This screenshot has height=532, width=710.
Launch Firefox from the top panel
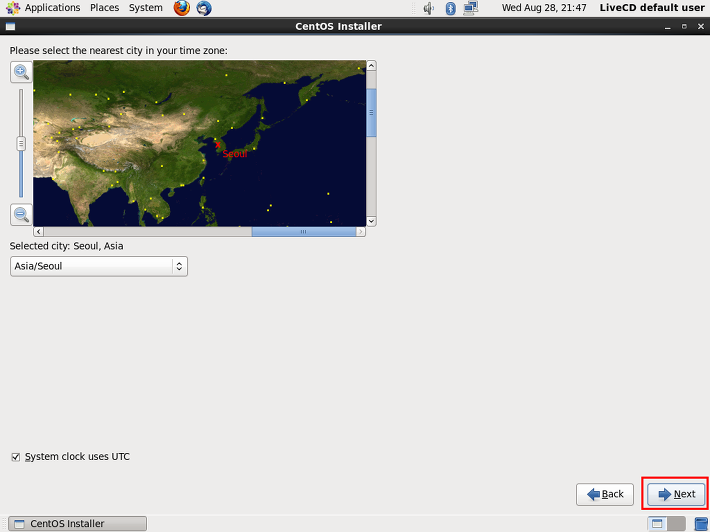[x=182, y=8]
